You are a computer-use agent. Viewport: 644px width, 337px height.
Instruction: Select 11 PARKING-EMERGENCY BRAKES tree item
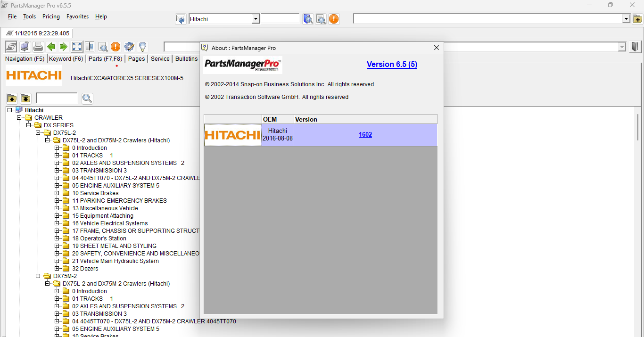click(x=119, y=200)
